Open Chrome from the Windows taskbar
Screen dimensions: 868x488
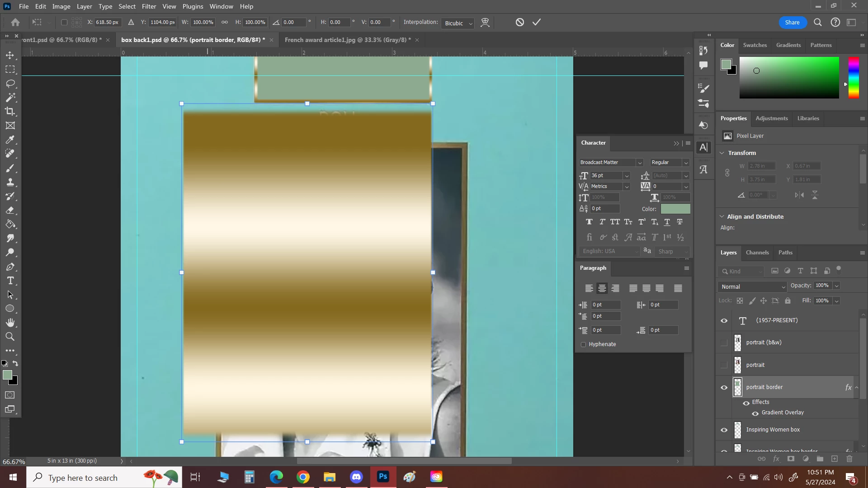[303, 477]
